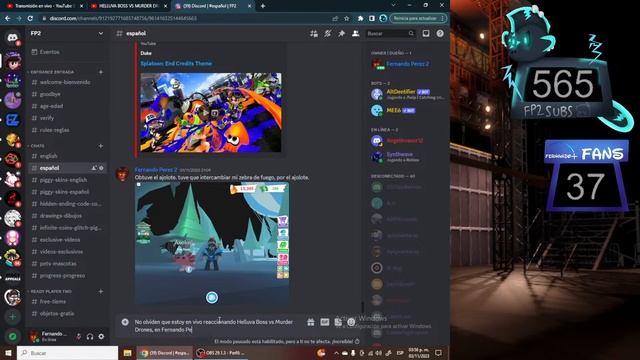640x360 pixels.
Task: Click Chrome back navigation arrow
Action: tap(8, 18)
